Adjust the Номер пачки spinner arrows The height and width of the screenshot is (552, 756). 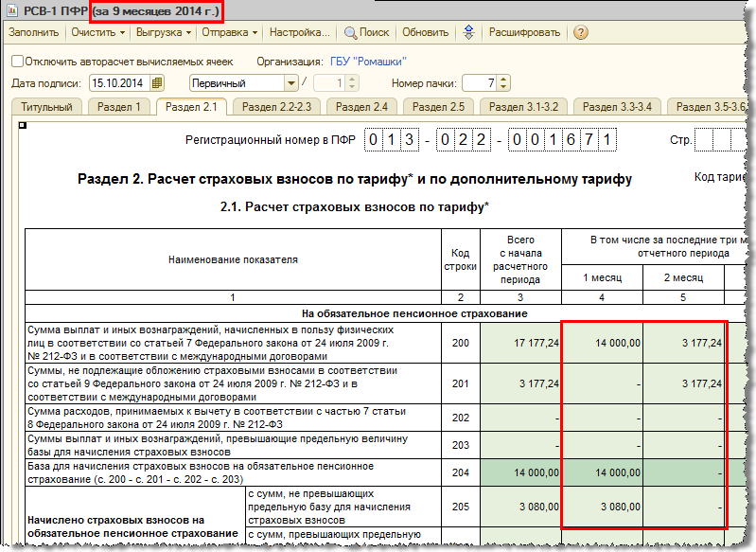coord(503,83)
